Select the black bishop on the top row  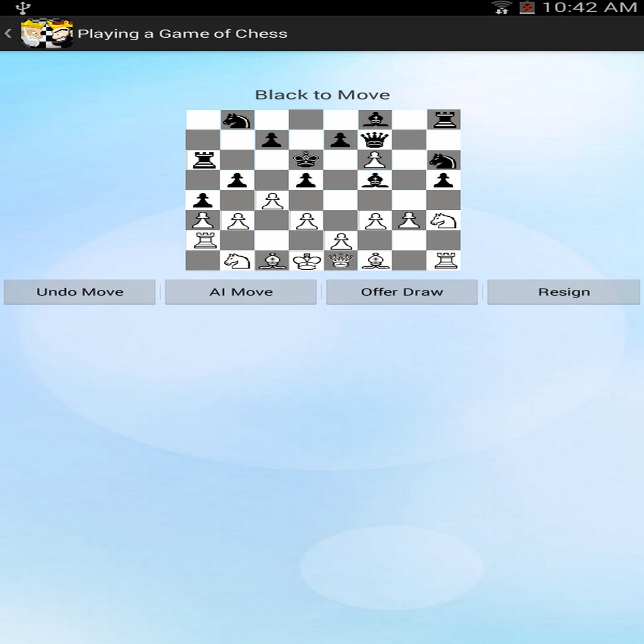(x=375, y=120)
